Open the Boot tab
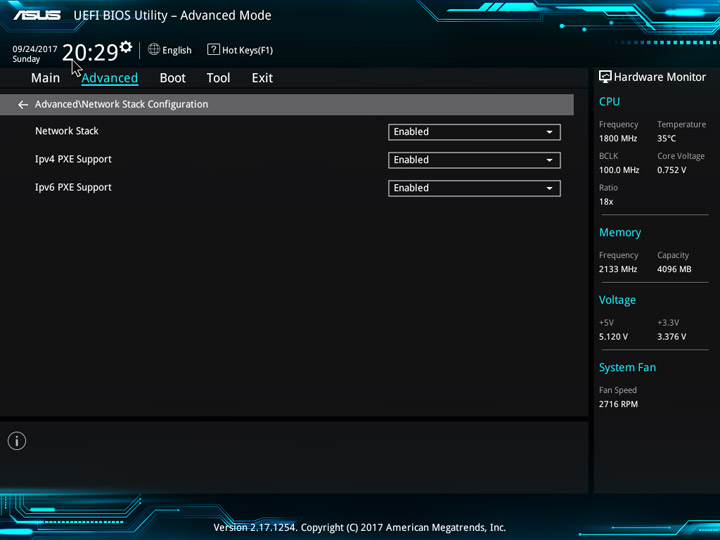Screen dimensions: 720x540 click(x=173, y=78)
